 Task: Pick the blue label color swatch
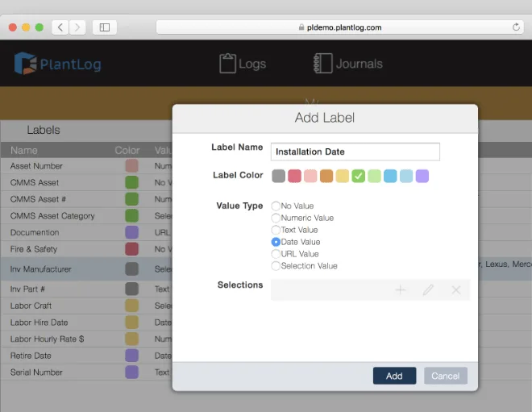click(x=390, y=176)
